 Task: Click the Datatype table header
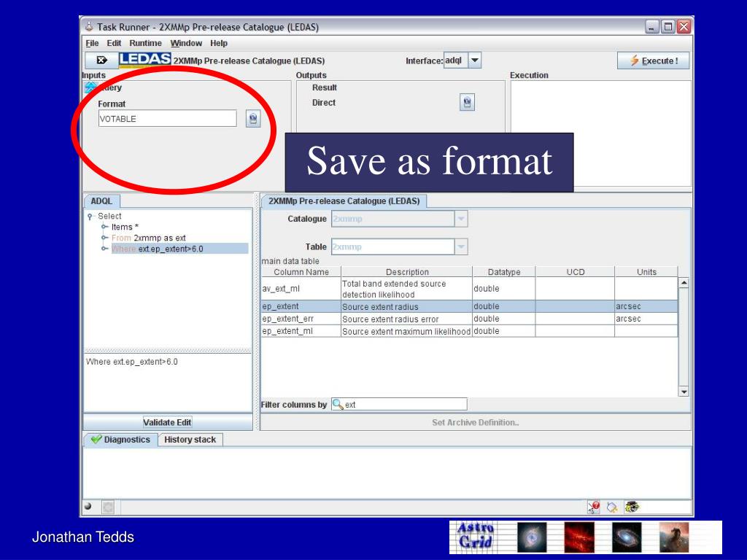pyautogui.click(x=504, y=272)
